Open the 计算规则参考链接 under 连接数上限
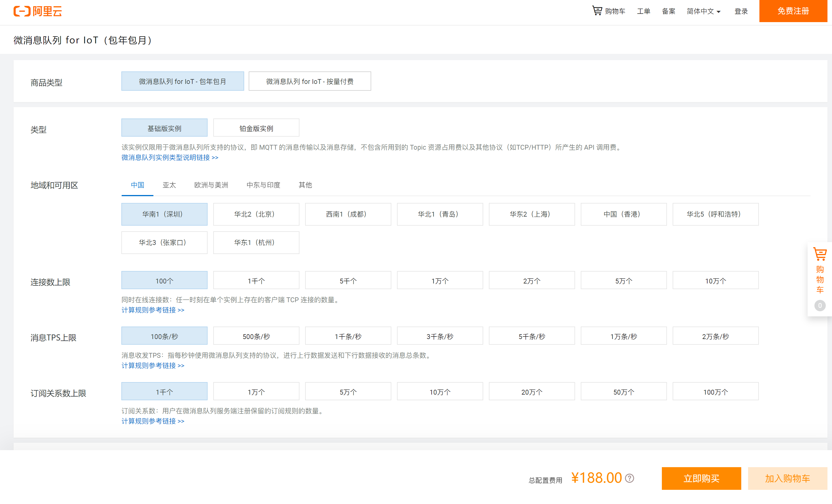832x504 pixels. [x=153, y=310]
